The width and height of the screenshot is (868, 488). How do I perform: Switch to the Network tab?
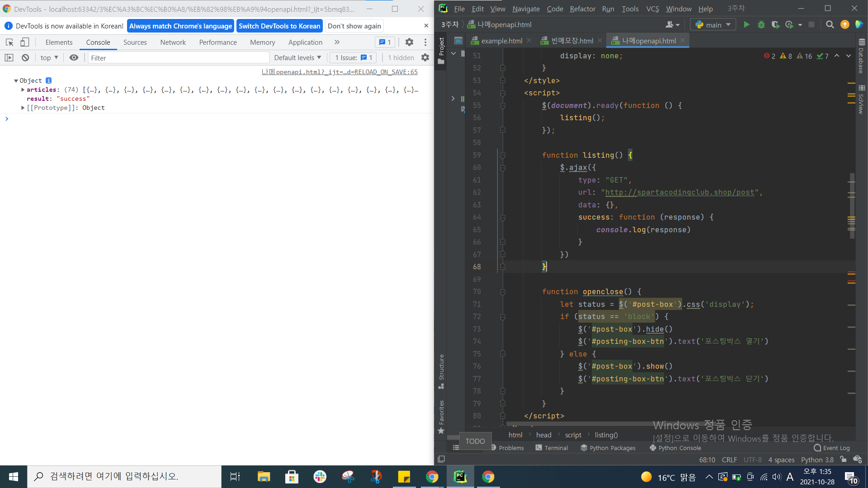click(173, 42)
